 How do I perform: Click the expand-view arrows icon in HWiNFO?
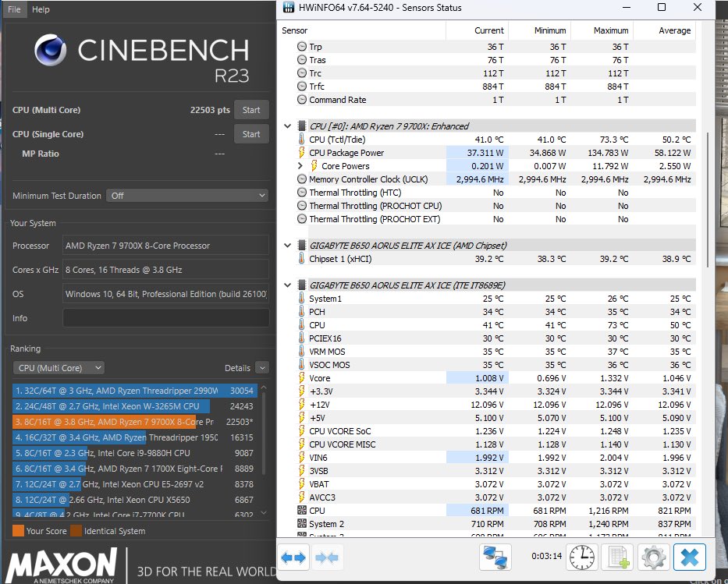click(x=293, y=557)
